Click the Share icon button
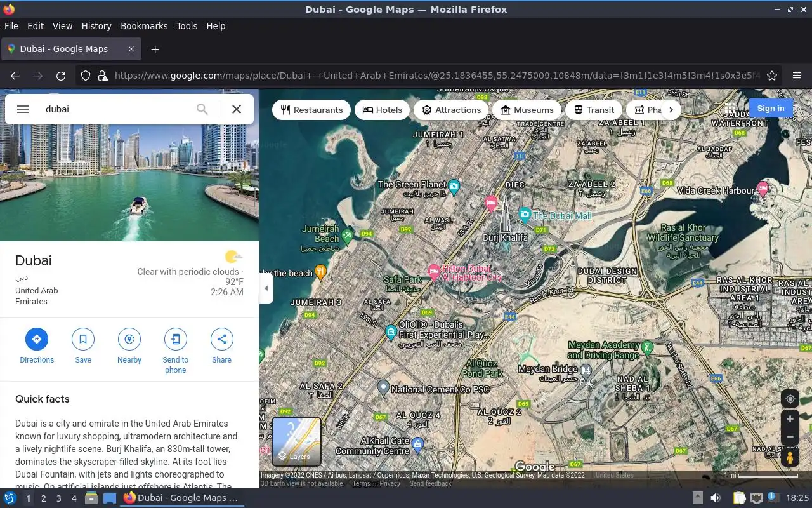The height and width of the screenshot is (508, 812). [x=222, y=339]
